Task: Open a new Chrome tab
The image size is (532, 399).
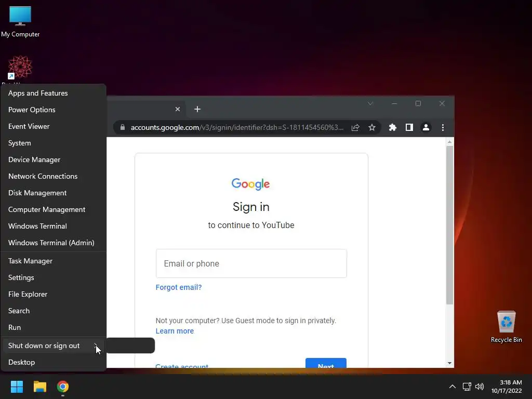Action: coord(197,109)
